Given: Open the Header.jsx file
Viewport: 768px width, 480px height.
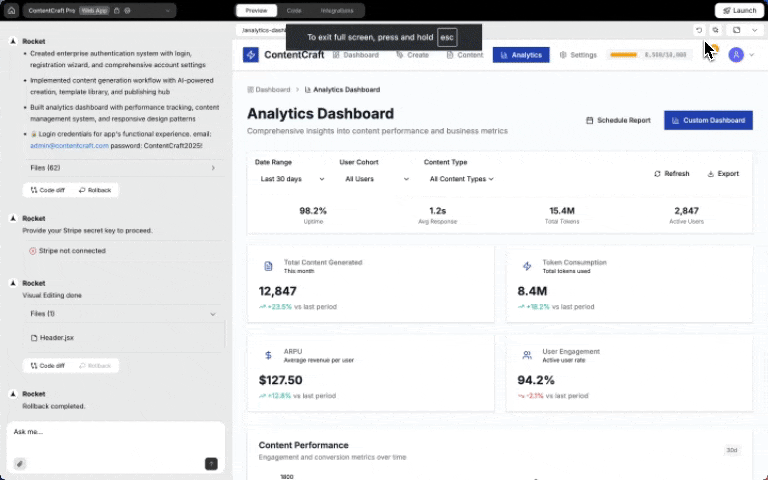Looking at the screenshot, I should (52, 338).
